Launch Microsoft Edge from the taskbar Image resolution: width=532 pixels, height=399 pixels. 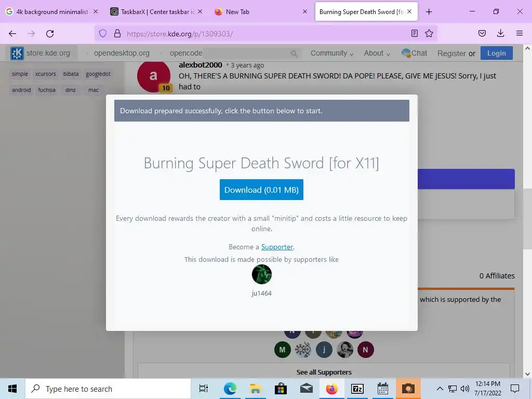tap(230, 389)
